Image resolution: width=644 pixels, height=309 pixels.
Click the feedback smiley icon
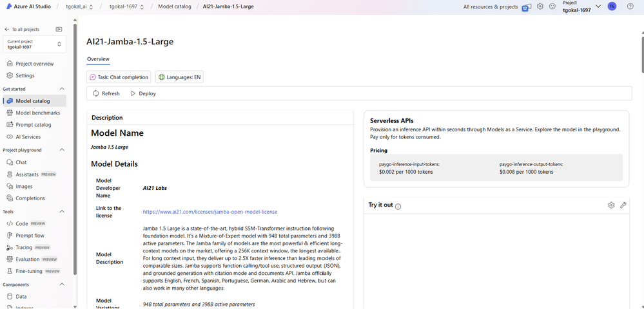tap(552, 6)
